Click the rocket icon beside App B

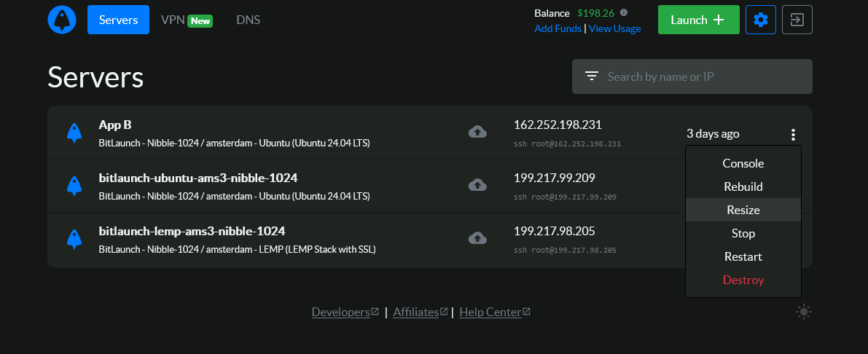tap(74, 132)
